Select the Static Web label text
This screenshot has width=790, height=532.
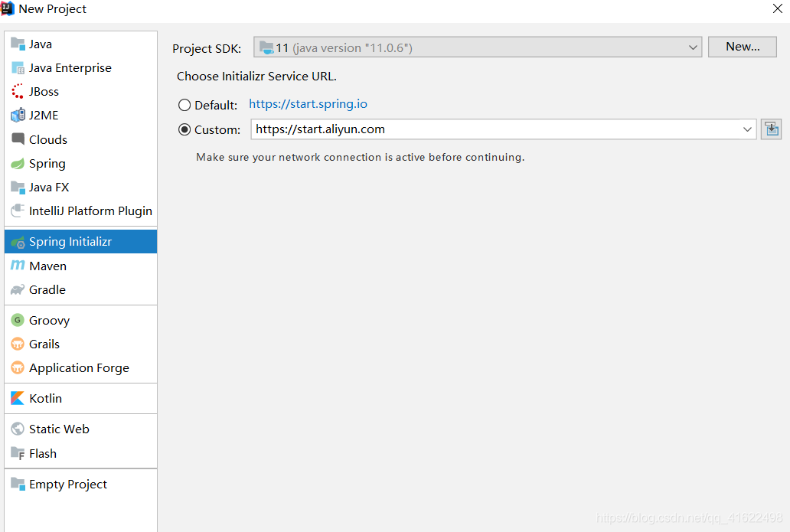tap(59, 429)
